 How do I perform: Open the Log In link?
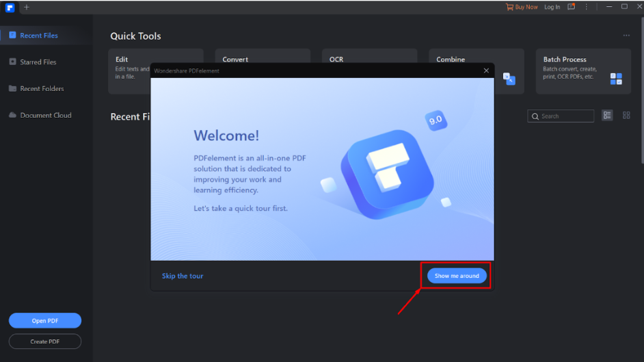pos(552,7)
